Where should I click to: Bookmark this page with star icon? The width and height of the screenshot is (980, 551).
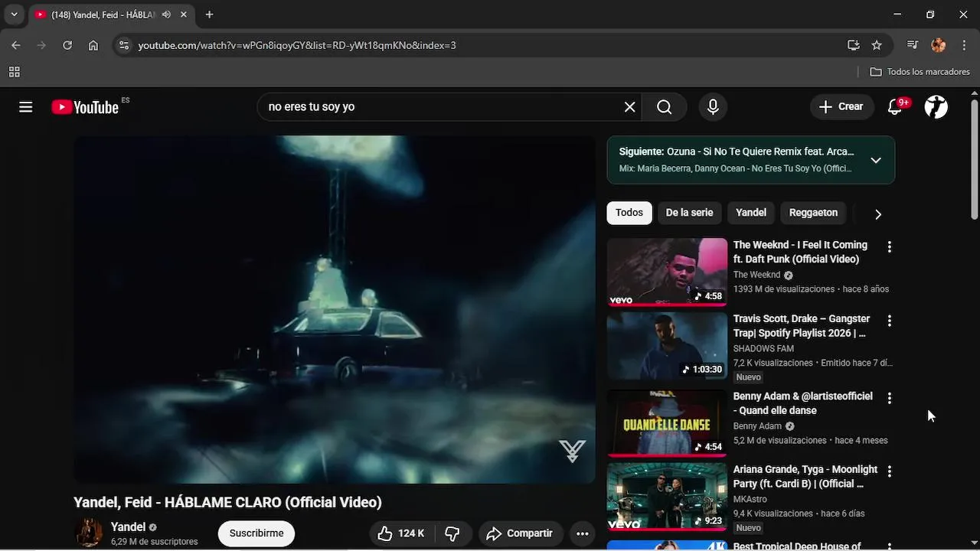click(877, 45)
